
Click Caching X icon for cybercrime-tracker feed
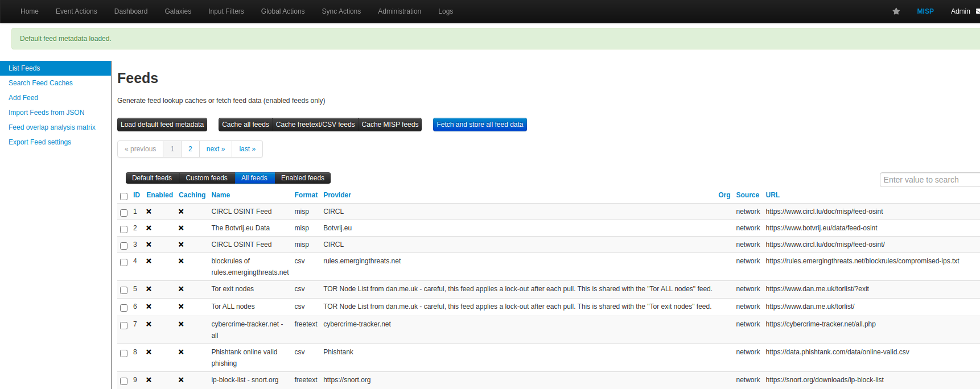(181, 324)
